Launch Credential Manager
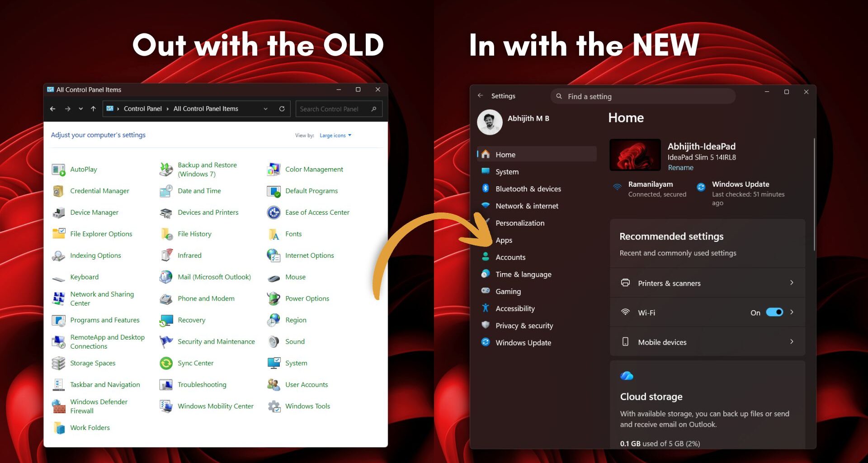 coord(99,190)
